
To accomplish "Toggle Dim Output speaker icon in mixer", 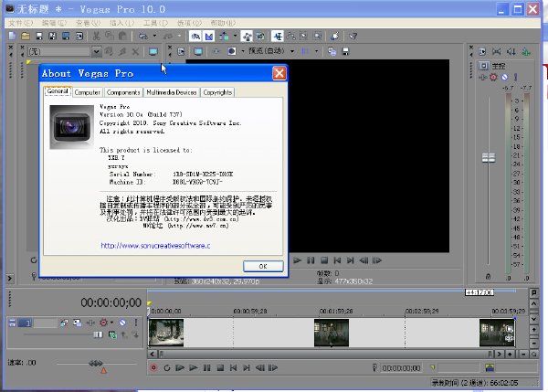I will (511, 52).
